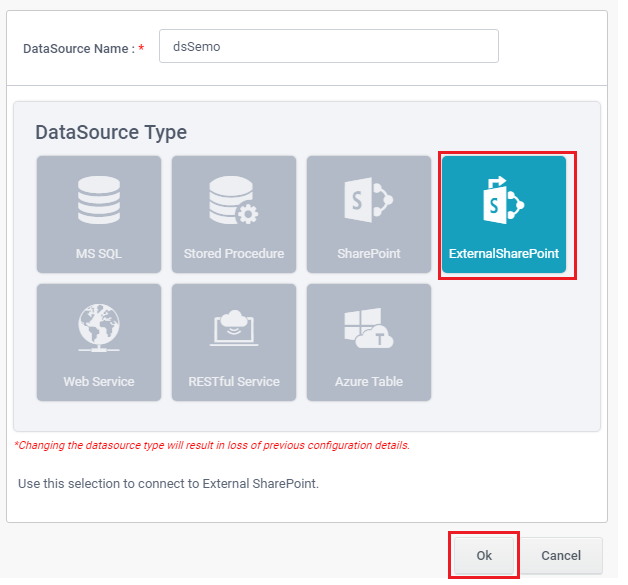Click the Ok button
Viewport: 628px width, 585px height.
(x=484, y=555)
